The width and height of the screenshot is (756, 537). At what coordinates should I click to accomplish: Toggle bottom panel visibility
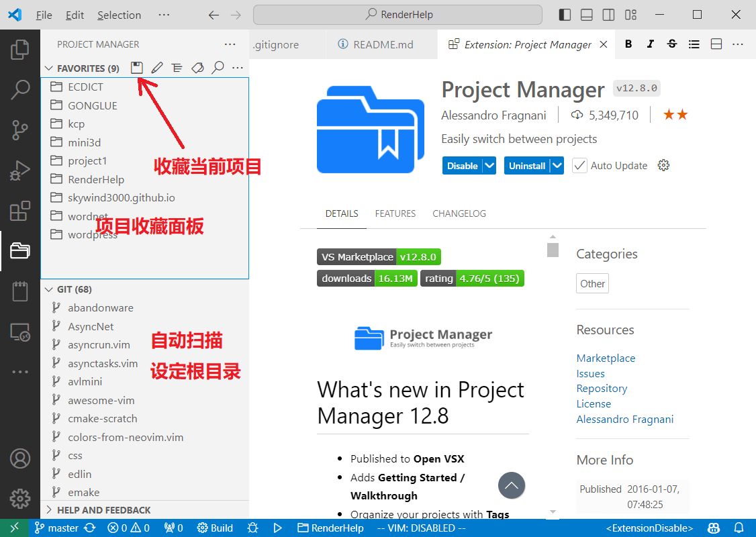point(587,15)
